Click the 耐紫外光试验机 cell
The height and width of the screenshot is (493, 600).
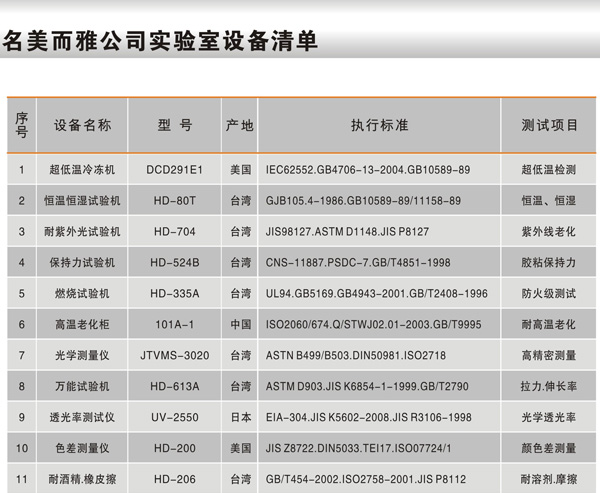[x=82, y=232]
